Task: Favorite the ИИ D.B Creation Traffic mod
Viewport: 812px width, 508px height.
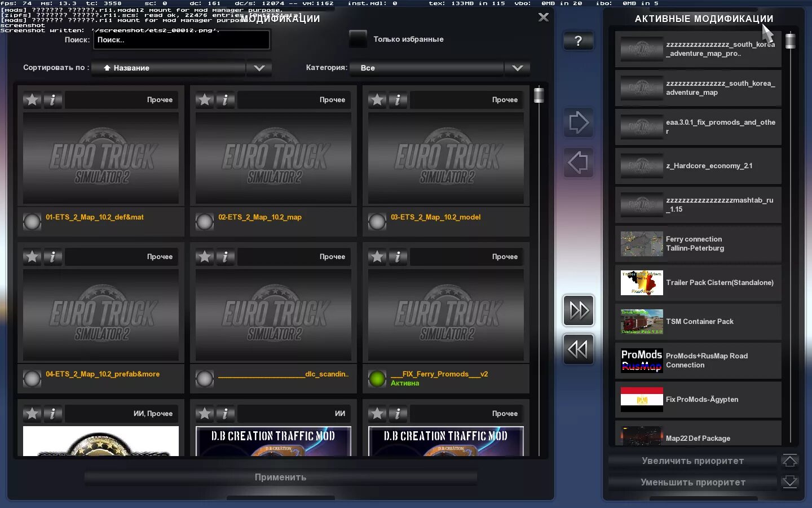Action: 205,414
